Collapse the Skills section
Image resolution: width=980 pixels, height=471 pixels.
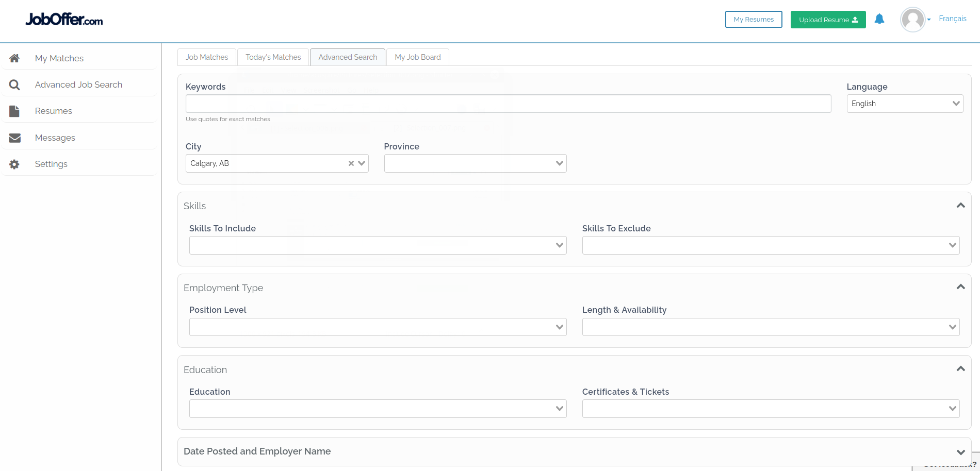[960, 205]
